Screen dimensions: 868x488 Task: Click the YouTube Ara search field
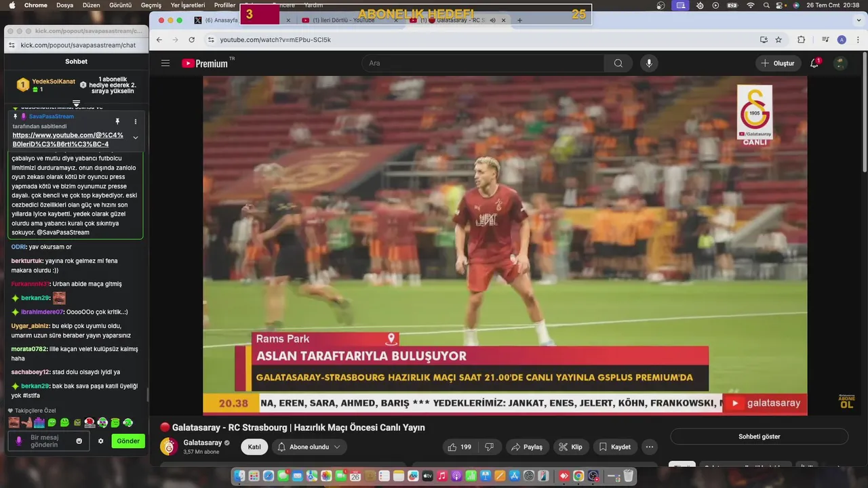pyautogui.click(x=483, y=63)
